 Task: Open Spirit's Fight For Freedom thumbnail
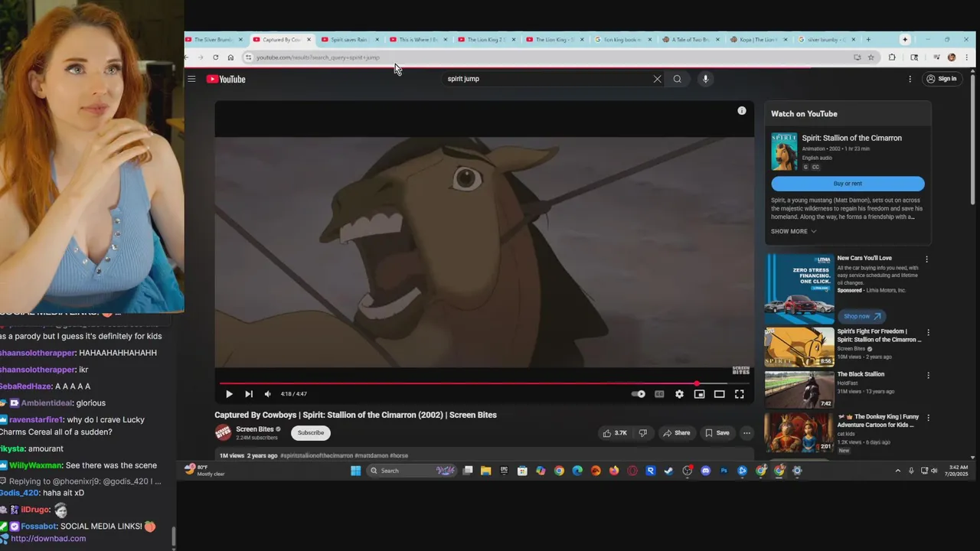tap(799, 347)
